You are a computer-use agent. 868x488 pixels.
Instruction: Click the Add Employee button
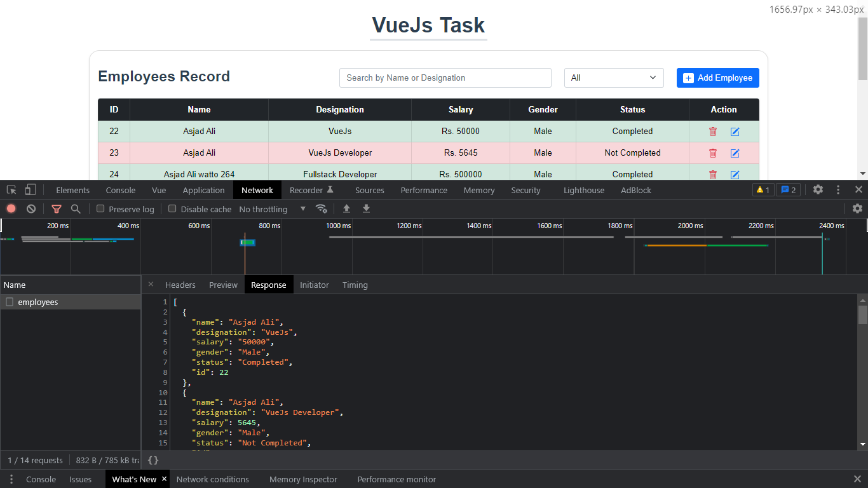717,78
